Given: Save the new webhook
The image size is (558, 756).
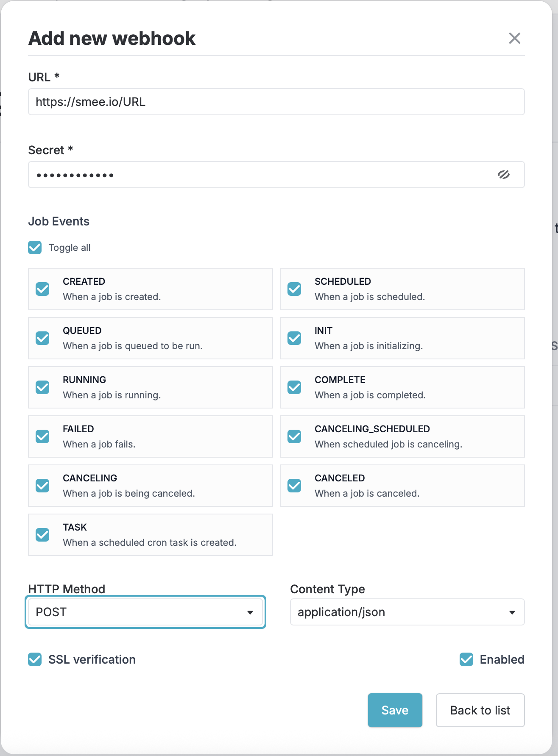Looking at the screenshot, I should [395, 710].
